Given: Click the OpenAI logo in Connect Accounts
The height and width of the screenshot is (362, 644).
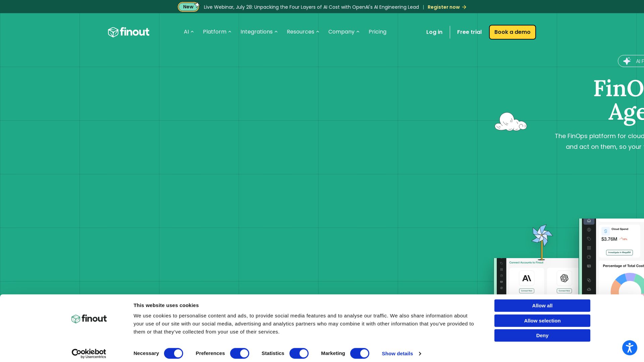Looking at the screenshot, I should coord(564,278).
